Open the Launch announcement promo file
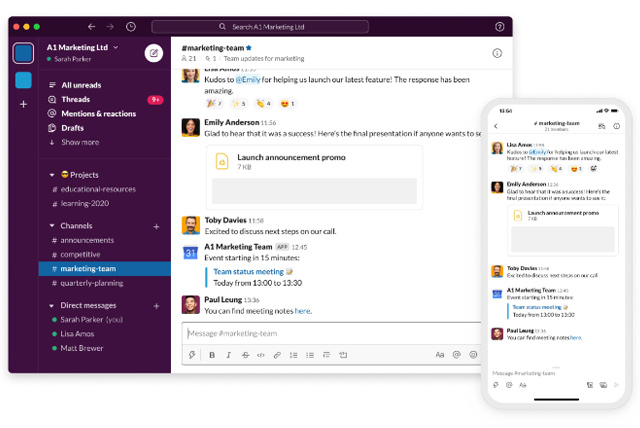Image resolution: width=640 pixels, height=428 pixels. 314,177
